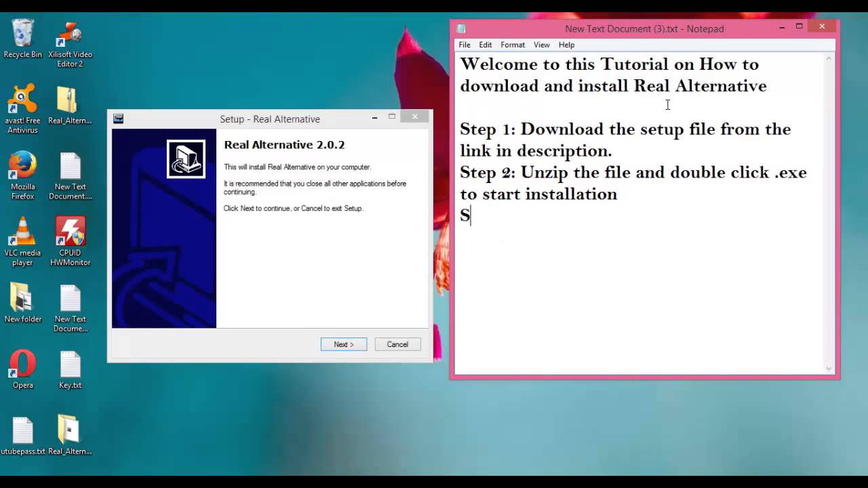Click the Setup window title bar icon
The image size is (868, 488).
point(119,119)
